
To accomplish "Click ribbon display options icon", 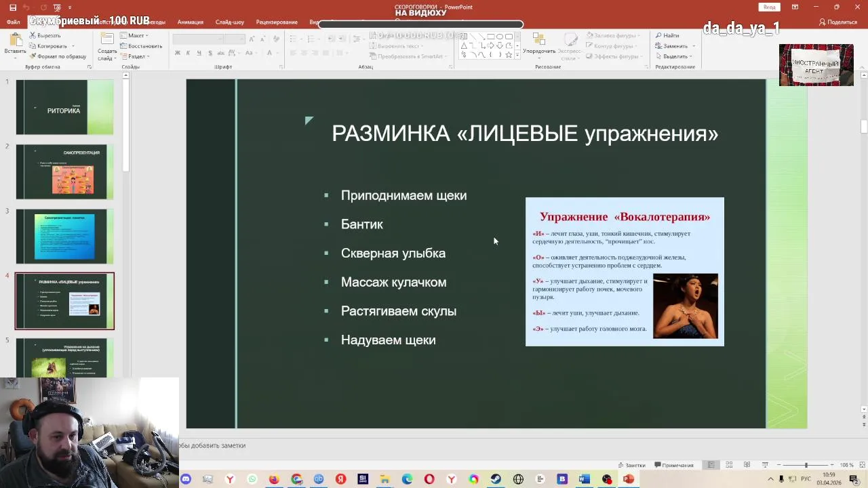I will tap(795, 7).
